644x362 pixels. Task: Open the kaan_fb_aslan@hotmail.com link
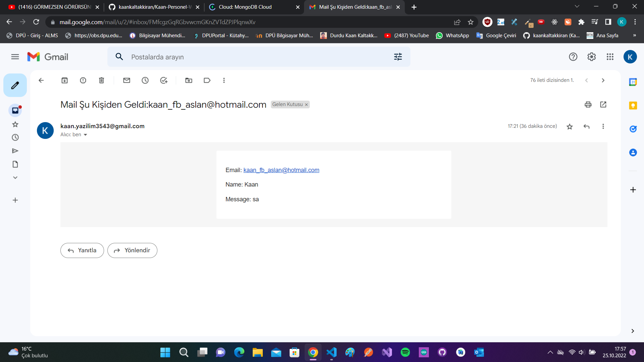click(x=281, y=170)
